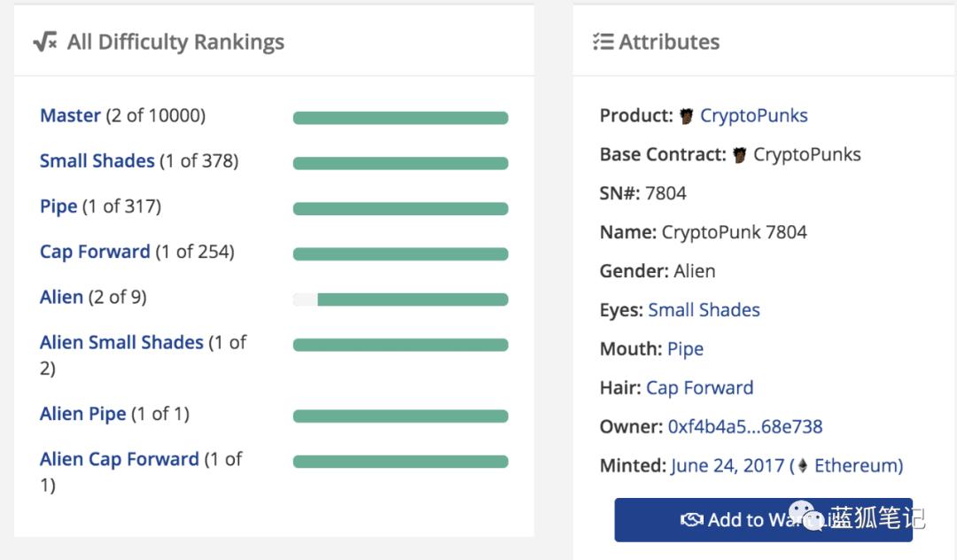Click the checklist icon beside Attributes heading

tap(603, 42)
